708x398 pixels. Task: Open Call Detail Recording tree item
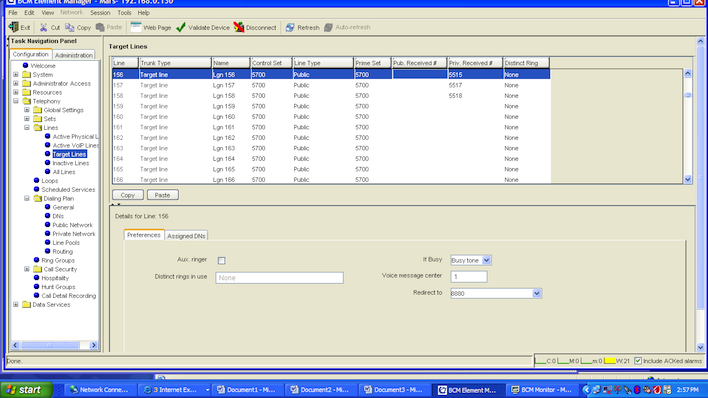click(x=69, y=296)
